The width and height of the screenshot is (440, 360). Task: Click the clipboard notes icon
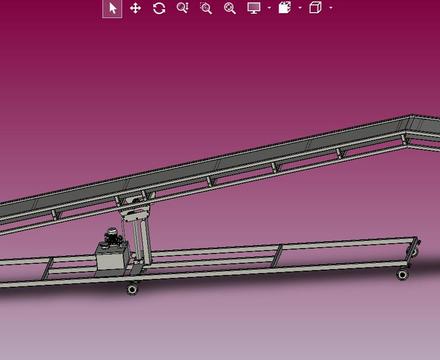click(x=285, y=8)
